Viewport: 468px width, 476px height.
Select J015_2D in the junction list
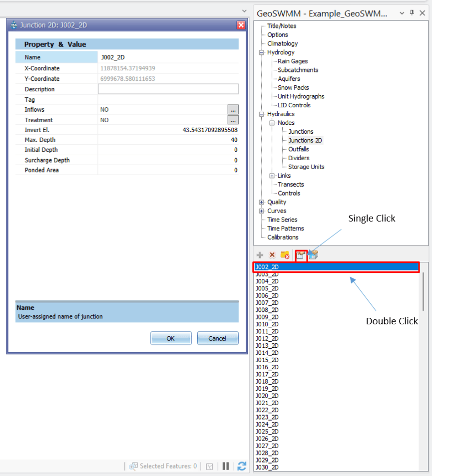[267, 360]
